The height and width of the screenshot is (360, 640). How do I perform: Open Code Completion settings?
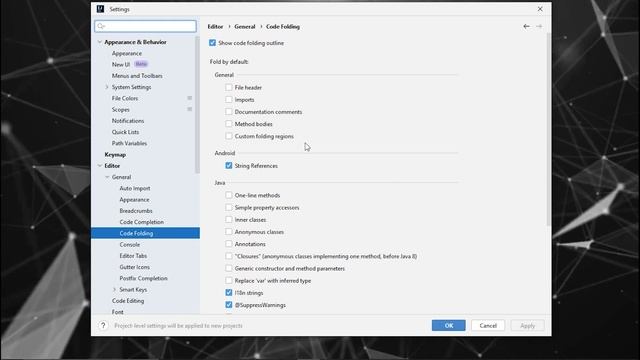click(141, 222)
